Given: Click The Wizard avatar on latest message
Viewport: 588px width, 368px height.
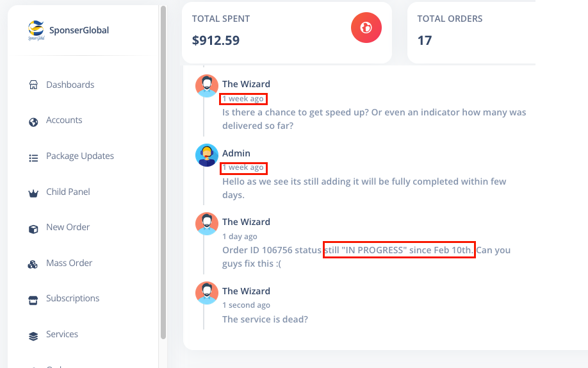Looking at the screenshot, I should (x=207, y=293).
